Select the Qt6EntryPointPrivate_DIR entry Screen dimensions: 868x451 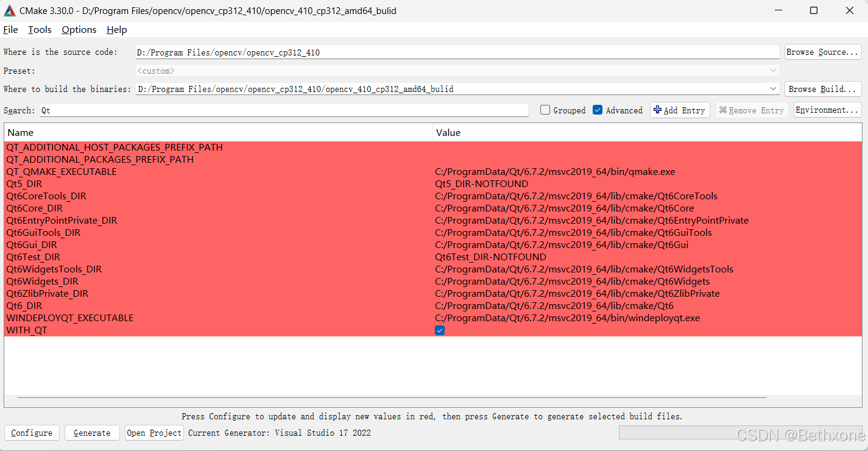click(62, 221)
